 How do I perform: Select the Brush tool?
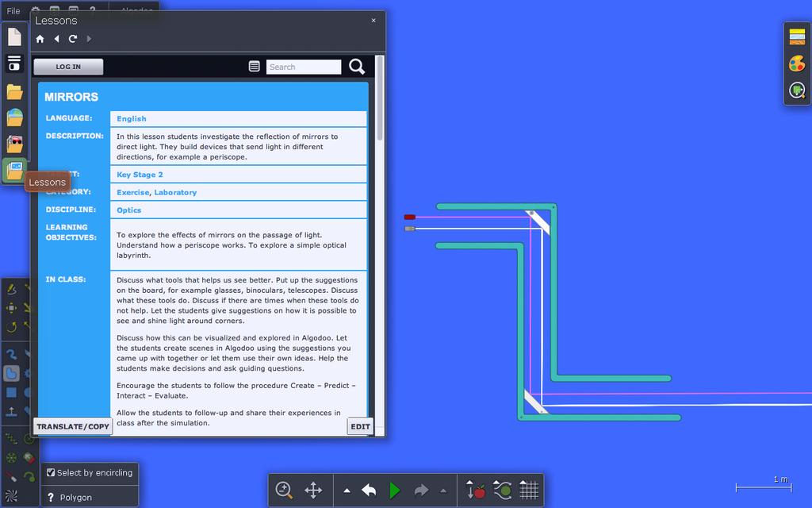pos(11,355)
